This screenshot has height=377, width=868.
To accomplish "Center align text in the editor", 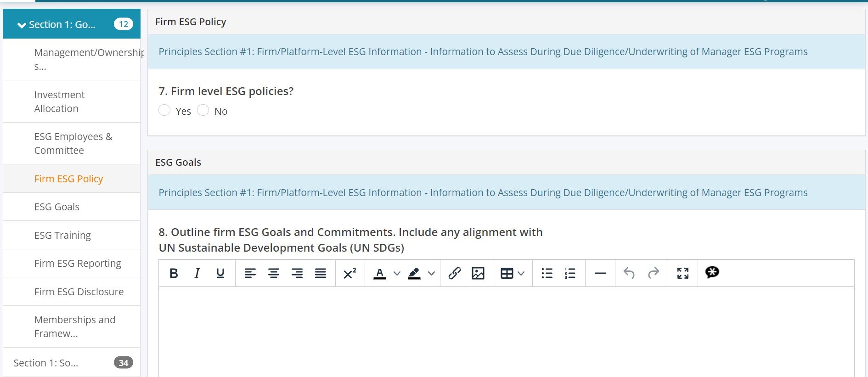I will coord(274,273).
